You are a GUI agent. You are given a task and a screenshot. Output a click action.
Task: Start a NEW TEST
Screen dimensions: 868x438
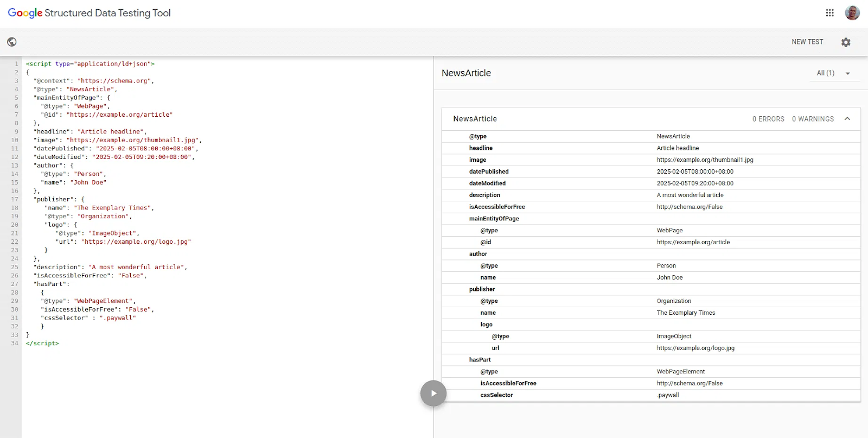807,42
